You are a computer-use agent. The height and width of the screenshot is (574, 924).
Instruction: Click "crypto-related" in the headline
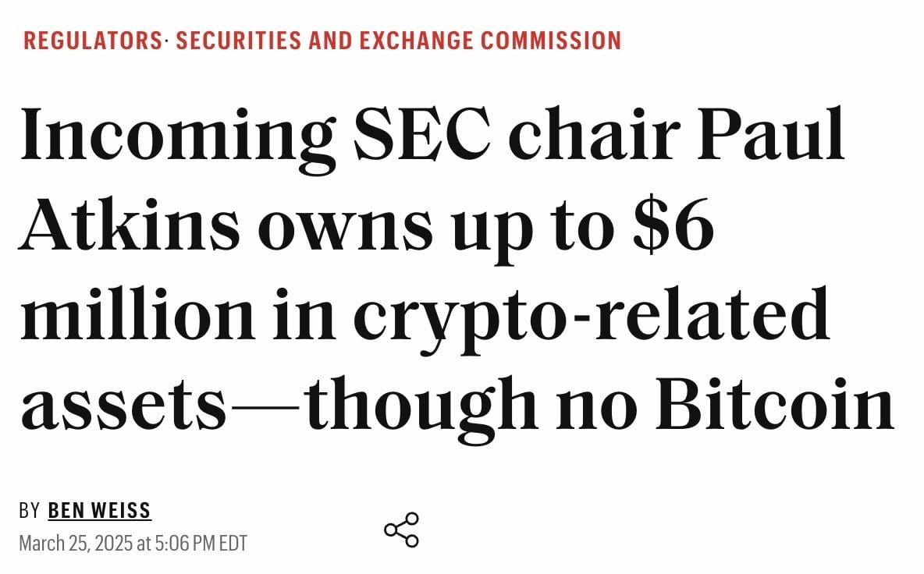pos(591,321)
